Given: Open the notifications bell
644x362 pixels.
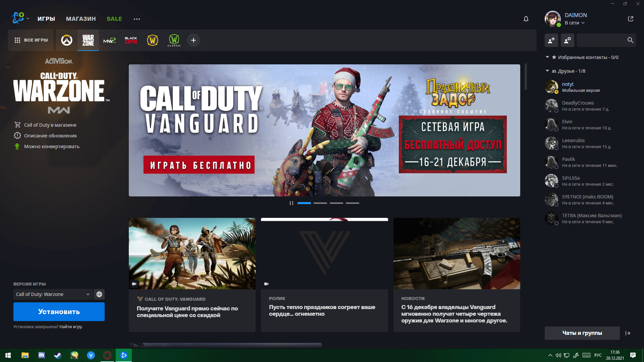Looking at the screenshot, I should [x=526, y=19].
